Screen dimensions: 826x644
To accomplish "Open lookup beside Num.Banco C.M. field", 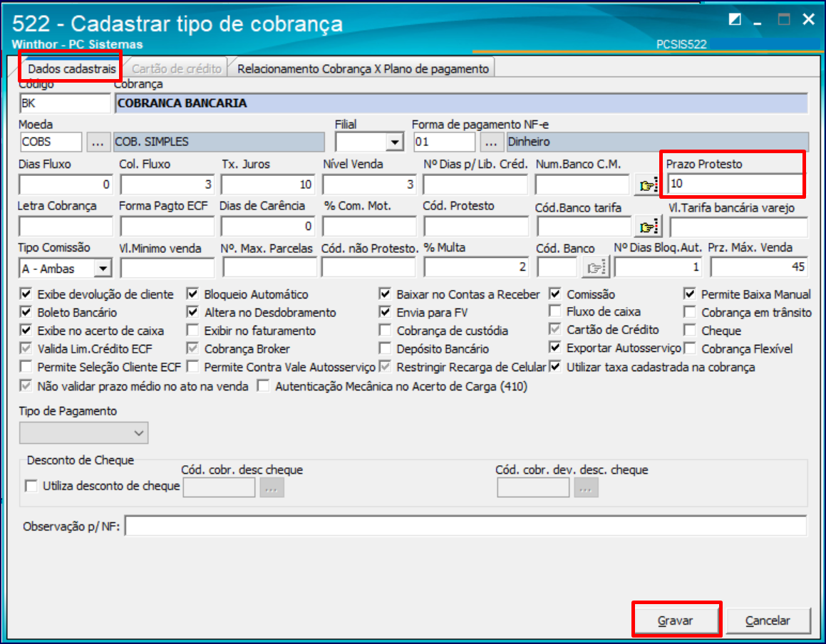I will (x=647, y=185).
